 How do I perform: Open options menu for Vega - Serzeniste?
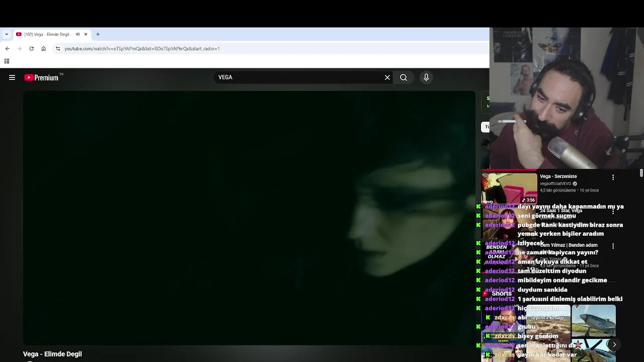click(x=613, y=177)
